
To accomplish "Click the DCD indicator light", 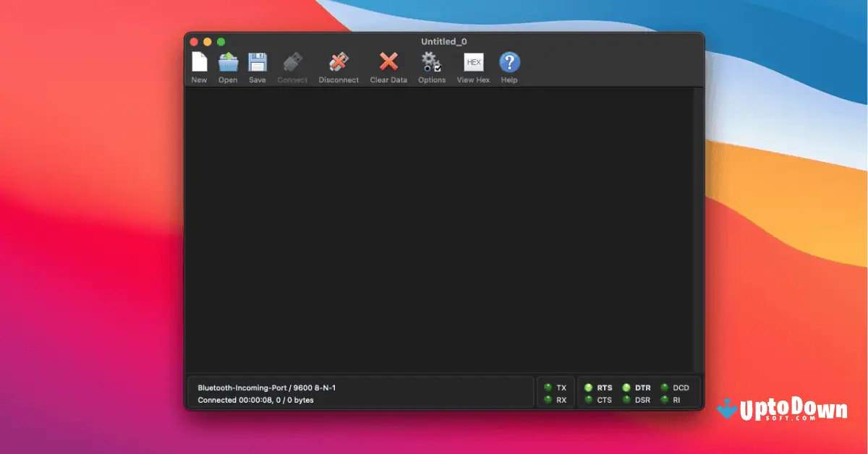I will [666, 387].
